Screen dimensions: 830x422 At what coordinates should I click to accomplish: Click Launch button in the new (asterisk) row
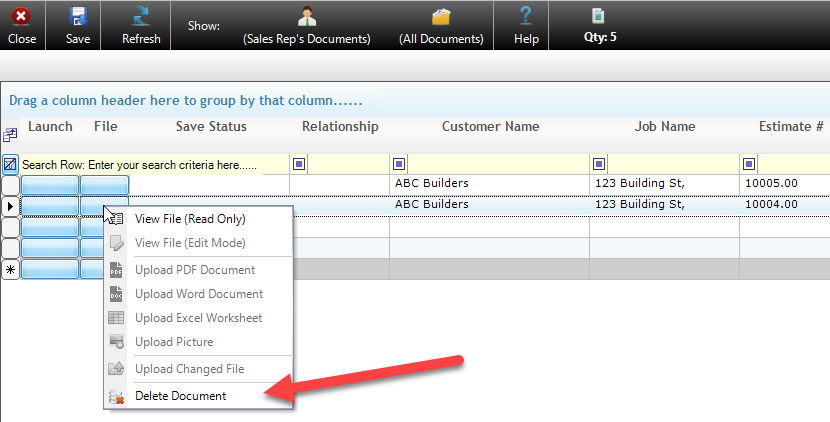click(x=50, y=269)
